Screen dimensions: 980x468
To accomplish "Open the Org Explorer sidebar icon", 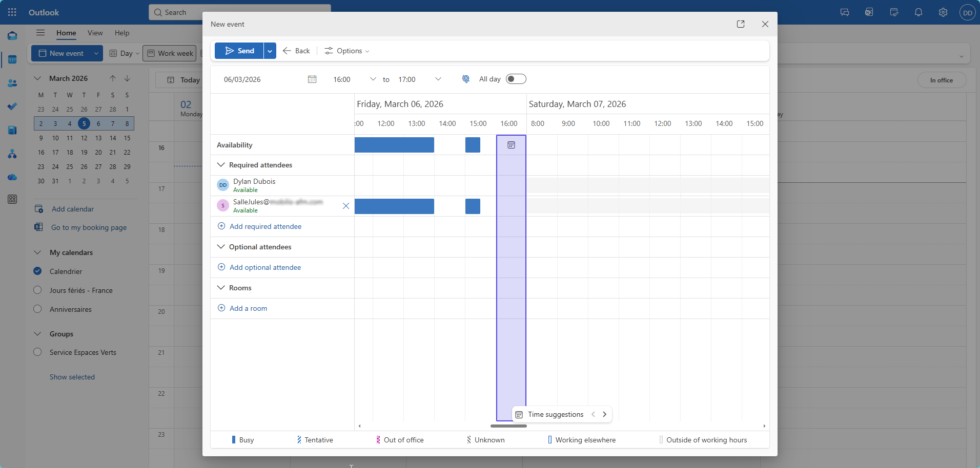I will (12, 154).
